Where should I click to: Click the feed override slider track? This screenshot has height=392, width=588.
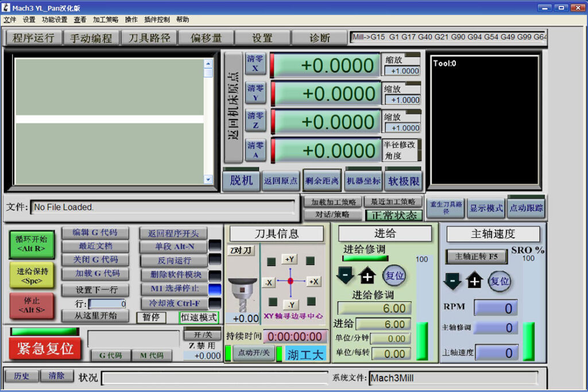(366, 259)
